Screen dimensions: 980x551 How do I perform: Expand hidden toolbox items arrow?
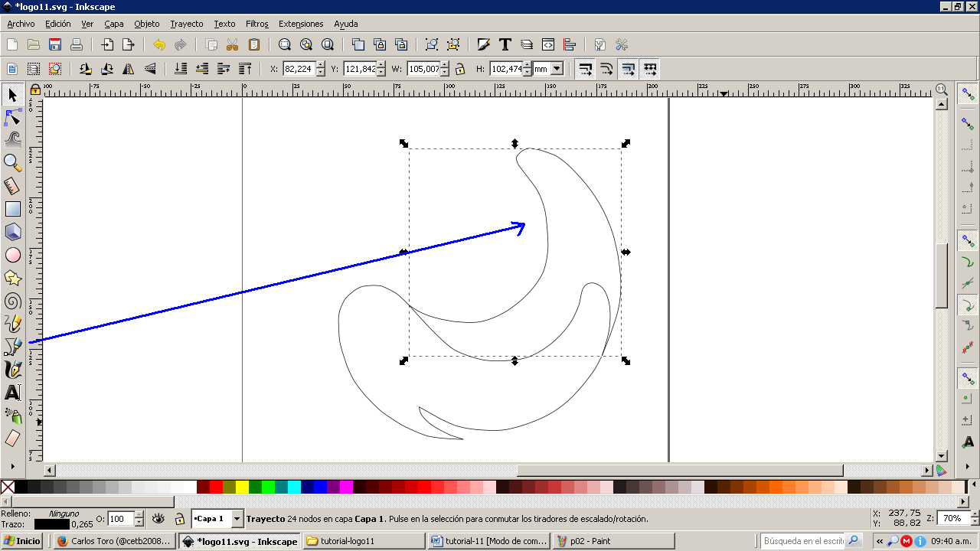tap(12, 465)
